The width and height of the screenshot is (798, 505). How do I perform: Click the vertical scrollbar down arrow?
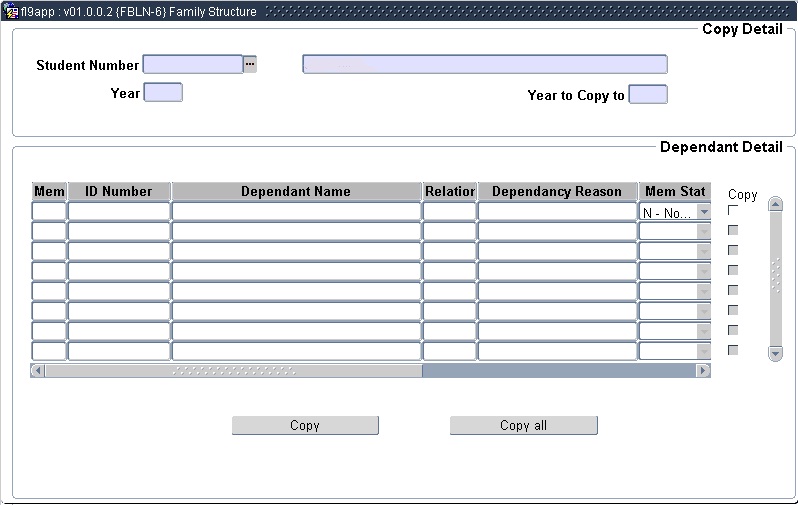click(x=775, y=353)
